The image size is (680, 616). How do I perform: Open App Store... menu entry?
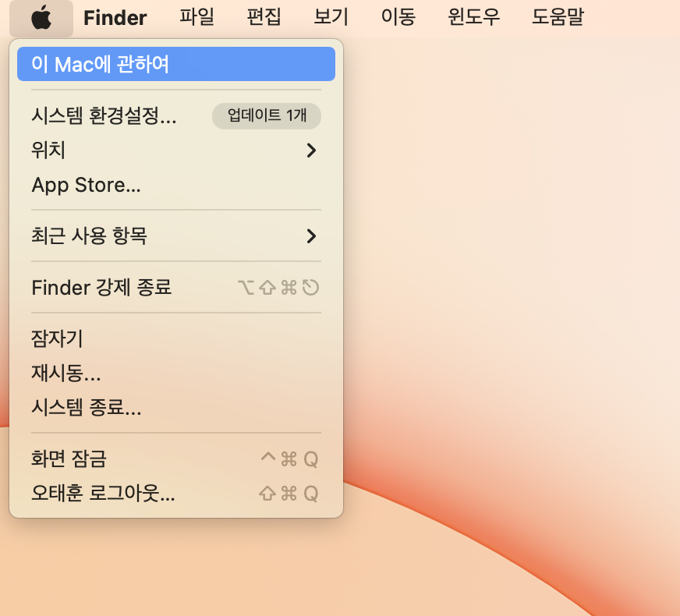click(x=176, y=185)
